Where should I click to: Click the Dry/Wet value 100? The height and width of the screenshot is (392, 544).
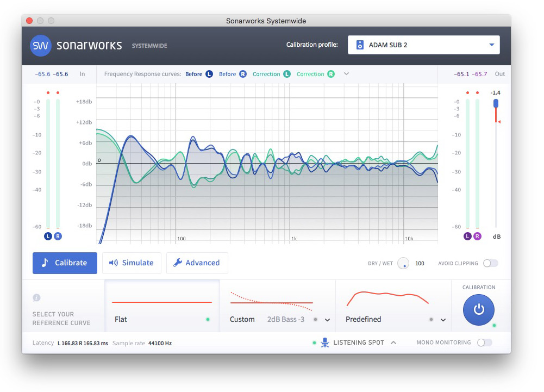click(420, 264)
